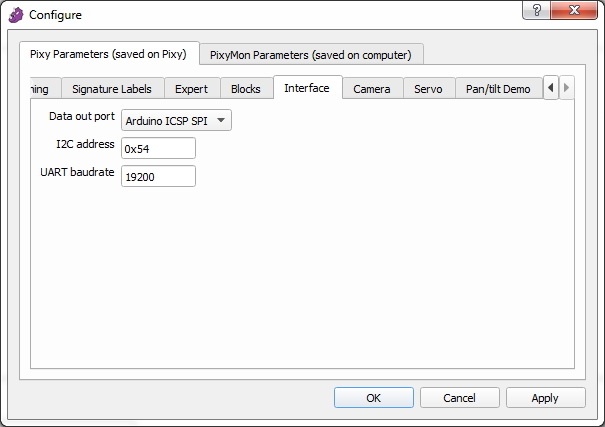
Task: Select the Pixy Parameters tab
Action: point(108,54)
